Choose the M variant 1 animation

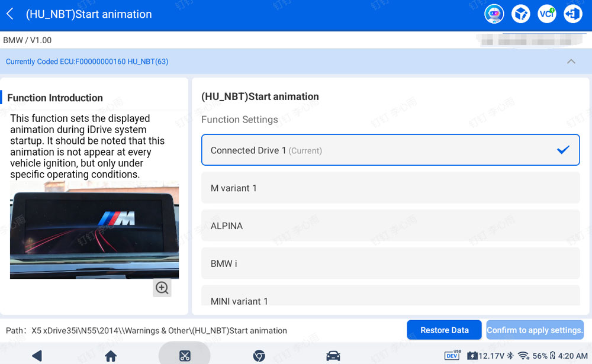[x=390, y=188]
